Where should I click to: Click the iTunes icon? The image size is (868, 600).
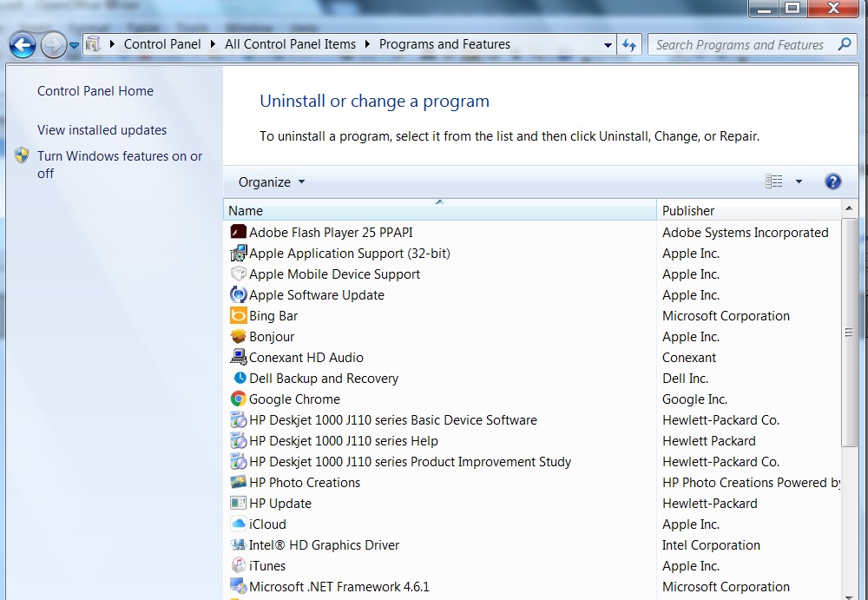click(238, 565)
